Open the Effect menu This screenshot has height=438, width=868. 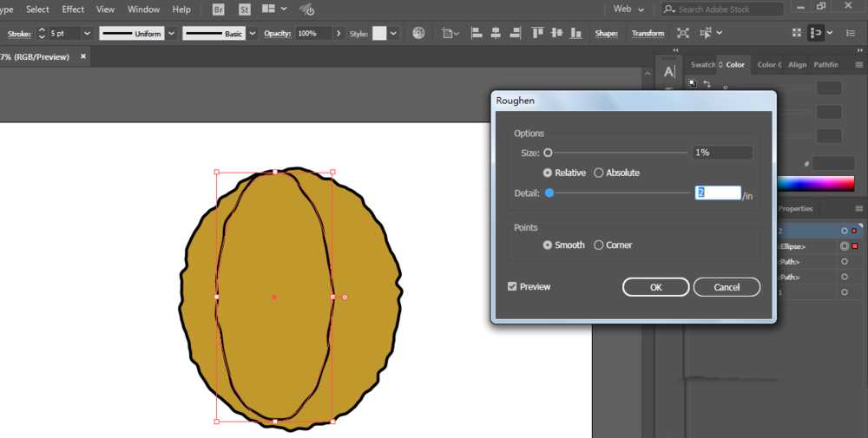[73, 10]
